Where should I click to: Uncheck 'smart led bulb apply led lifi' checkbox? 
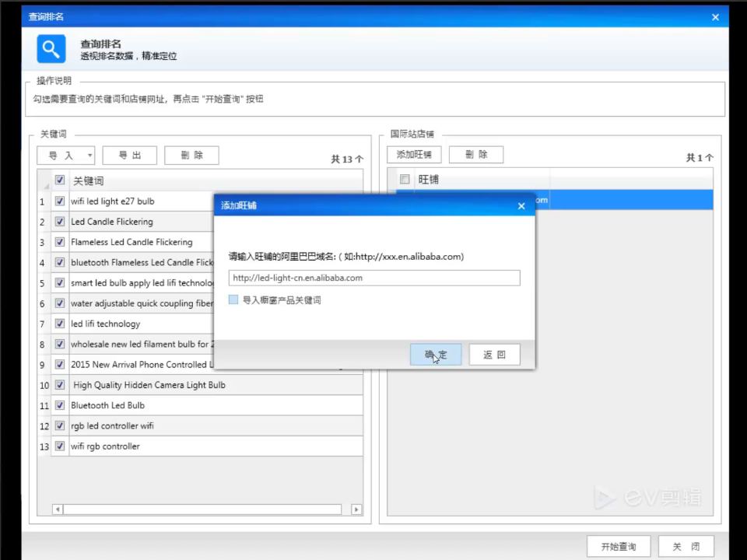(60, 283)
